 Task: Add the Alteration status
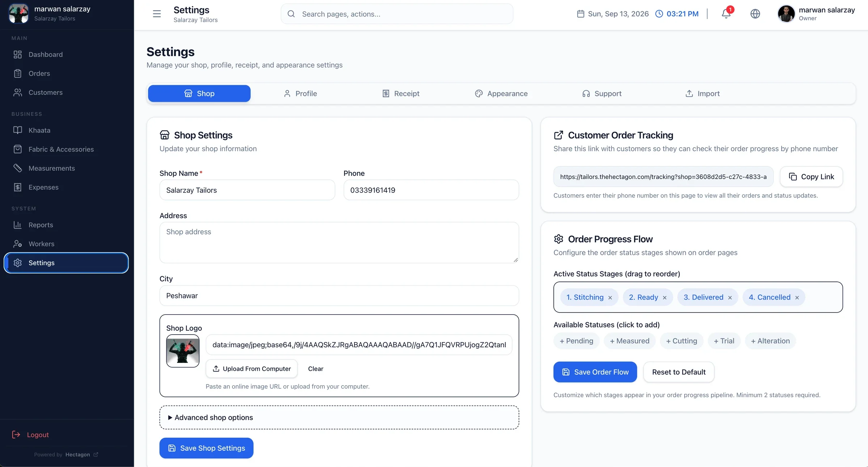(x=770, y=341)
